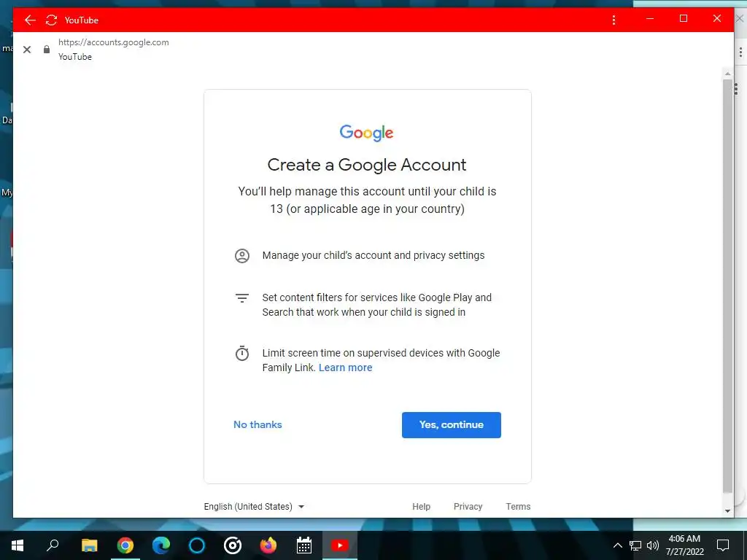Open the Privacy link in footer
This screenshot has height=560, width=747.
pos(468,507)
